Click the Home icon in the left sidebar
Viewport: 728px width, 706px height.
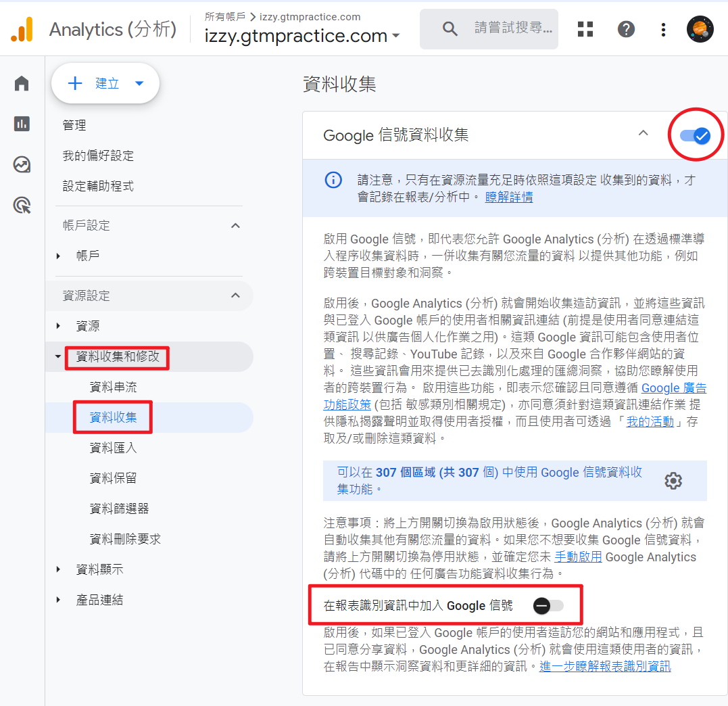tap(21, 83)
